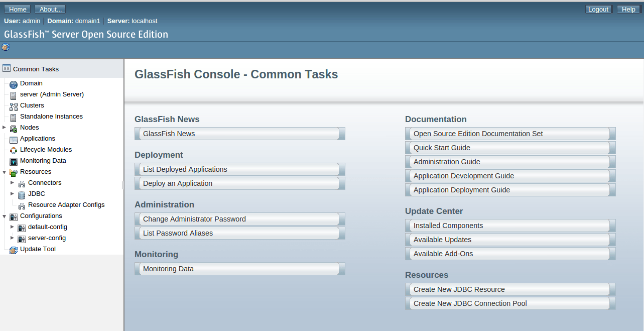This screenshot has width=644, height=331.
Task: Click the Clusters icon in sidebar
Action: tap(14, 106)
